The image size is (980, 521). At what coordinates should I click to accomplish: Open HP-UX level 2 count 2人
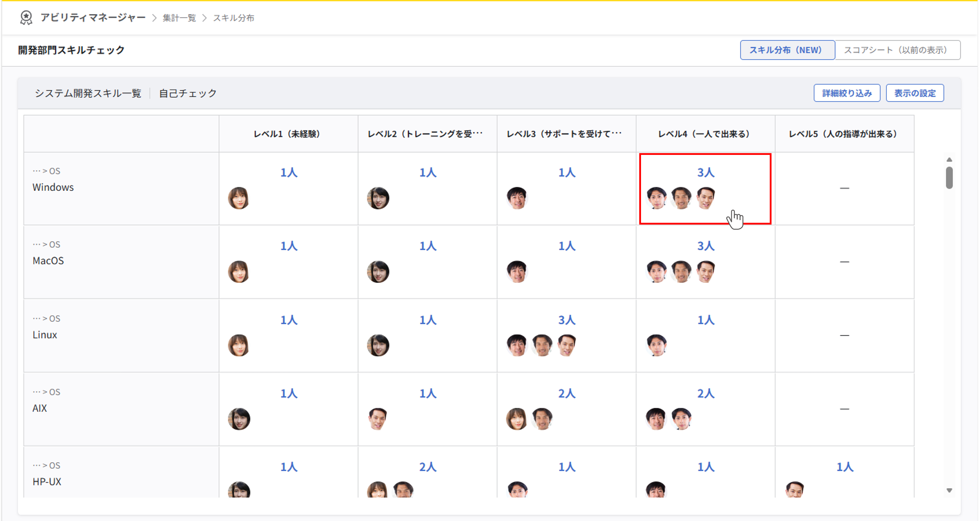[428, 467]
